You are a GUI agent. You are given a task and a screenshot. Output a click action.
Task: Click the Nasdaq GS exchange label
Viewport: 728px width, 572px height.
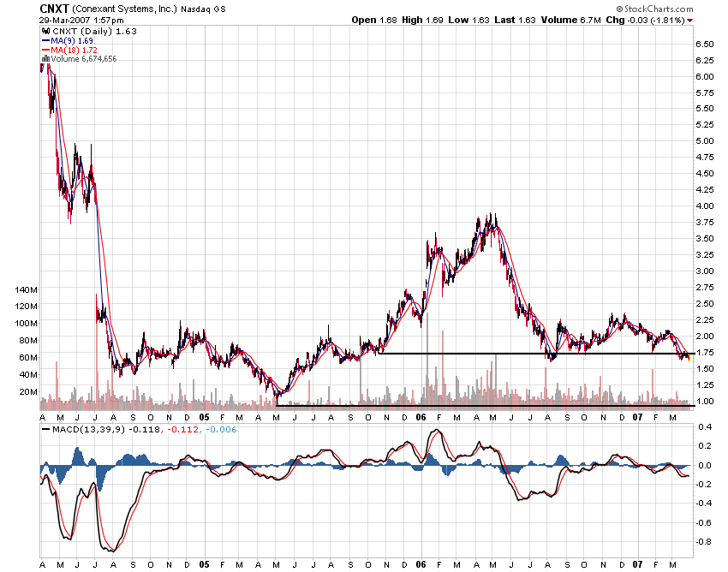click(203, 9)
